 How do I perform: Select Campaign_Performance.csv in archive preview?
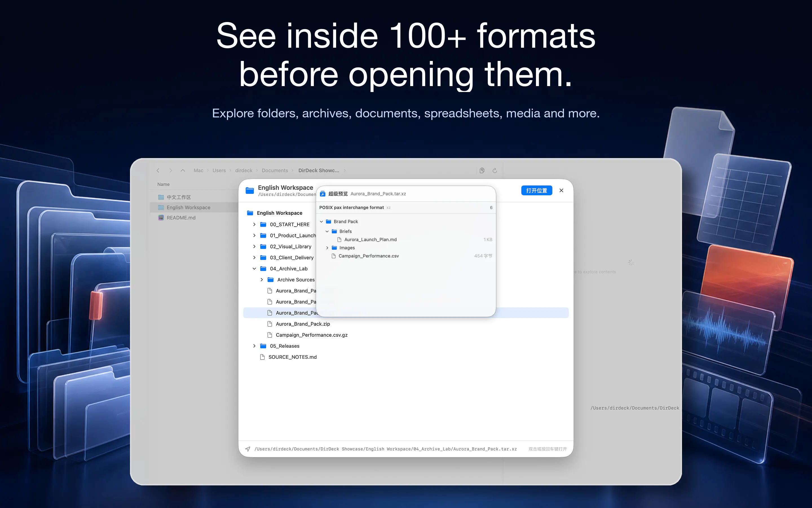369,256
